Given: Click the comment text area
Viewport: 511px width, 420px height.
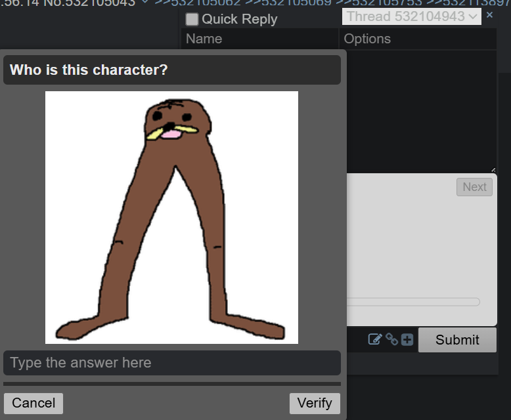Looking at the screenshot, I should 421,112.
